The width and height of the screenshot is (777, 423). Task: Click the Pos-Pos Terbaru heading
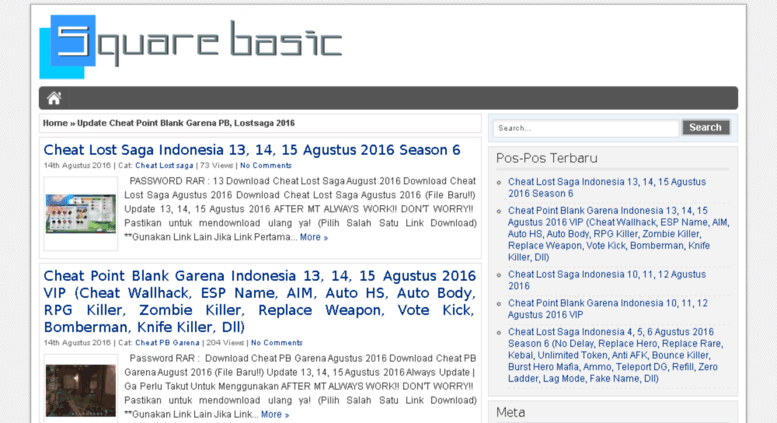coord(547,158)
